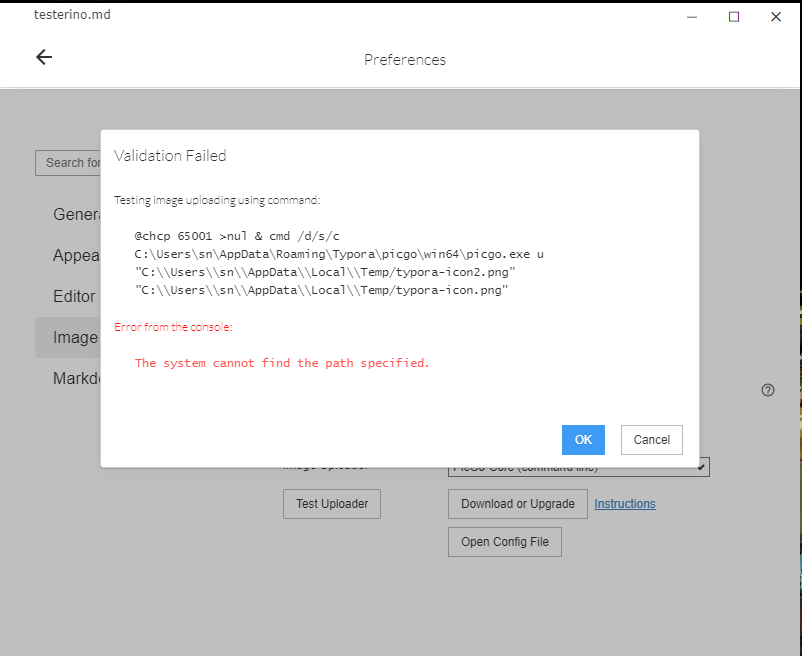This screenshot has height=656, width=802.
Task: Run the Test Uploader again
Action: (331, 504)
